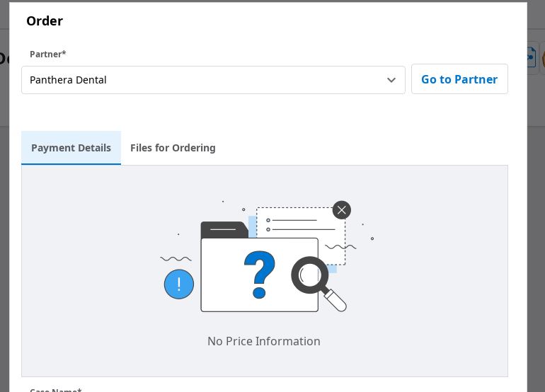Image resolution: width=545 pixels, height=392 pixels.
Task: Click the wavy line left of folder
Action: coord(176,259)
